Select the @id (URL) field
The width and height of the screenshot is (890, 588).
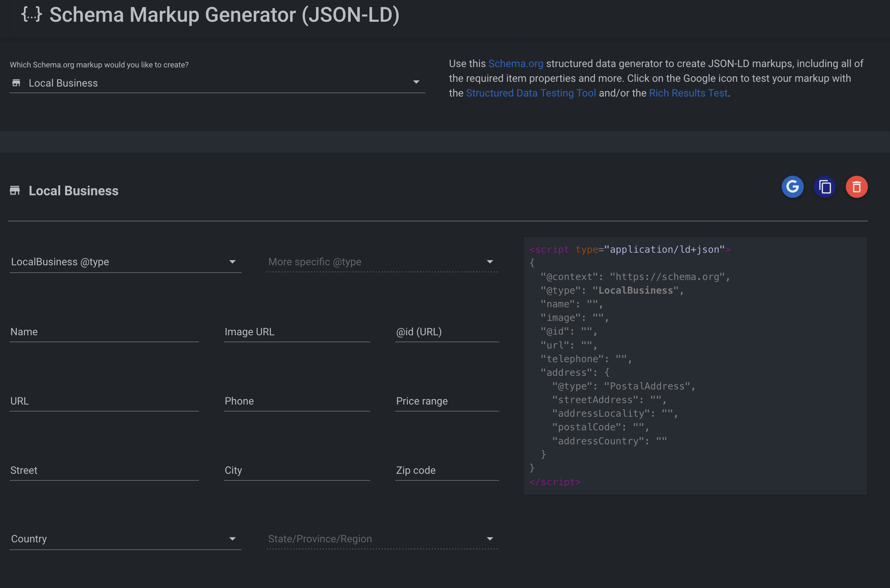pos(447,332)
